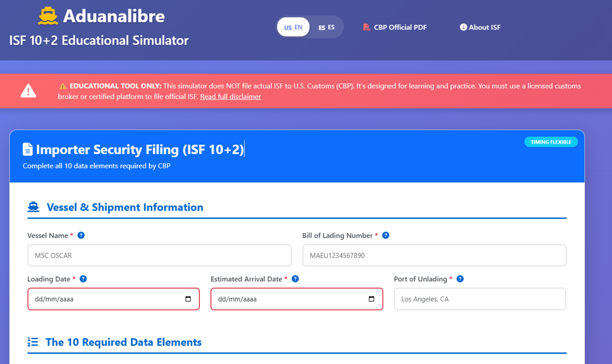Click help icon beside Bill of Lading Number
Screen dimensions: 612x364
click(x=385, y=236)
